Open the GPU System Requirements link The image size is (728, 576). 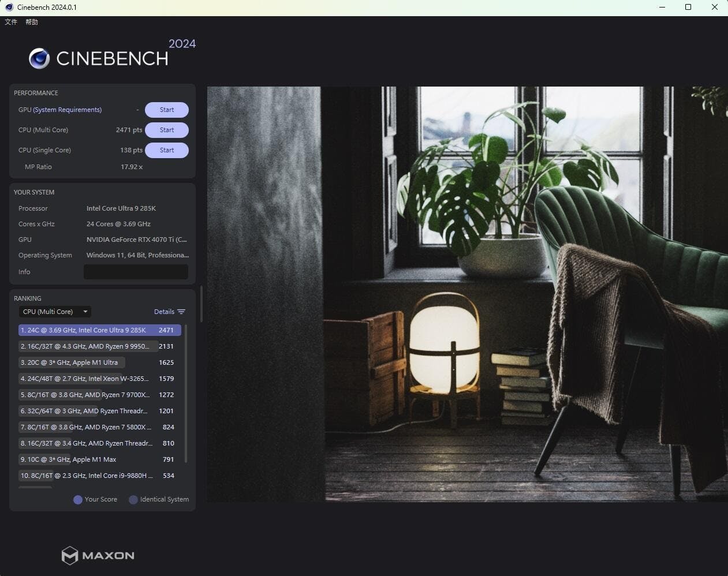click(68, 110)
